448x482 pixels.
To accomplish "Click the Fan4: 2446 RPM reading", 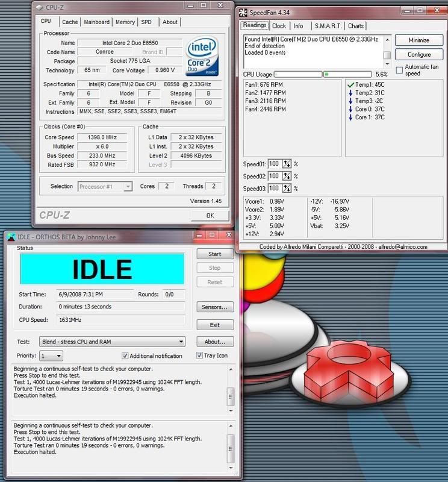I will point(266,109).
